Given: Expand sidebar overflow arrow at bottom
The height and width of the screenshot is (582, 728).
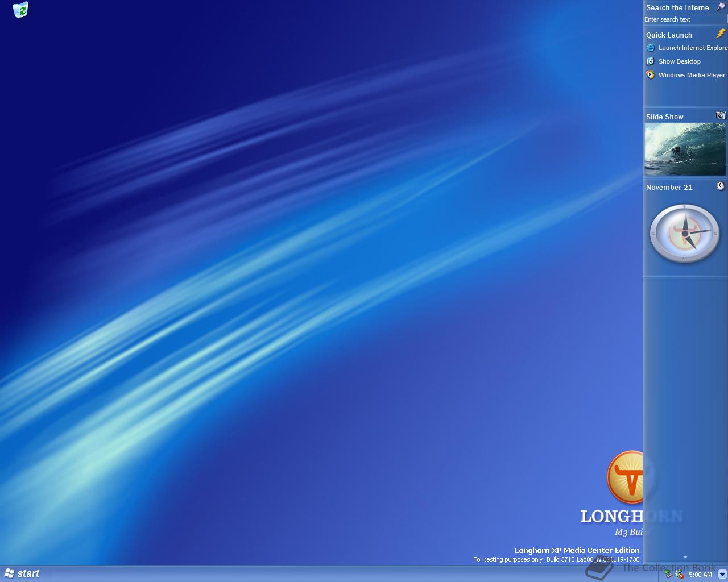Looking at the screenshot, I should point(685,558).
